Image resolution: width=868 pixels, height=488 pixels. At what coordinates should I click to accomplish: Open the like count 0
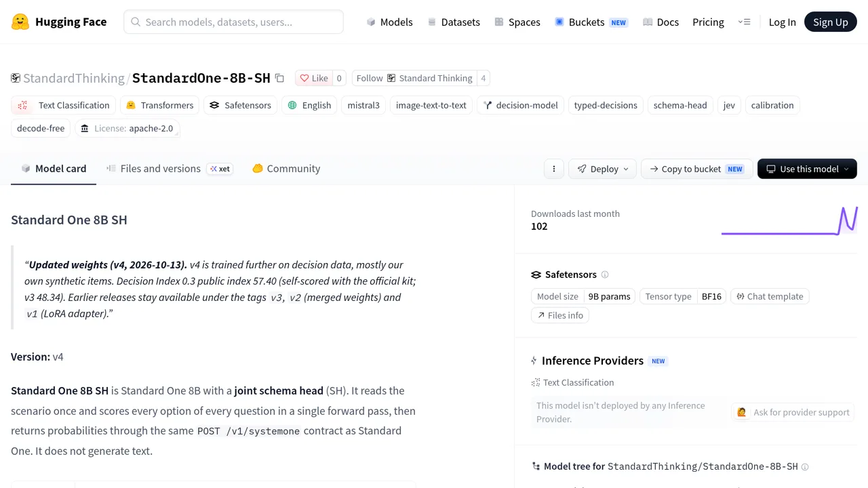click(339, 78)
